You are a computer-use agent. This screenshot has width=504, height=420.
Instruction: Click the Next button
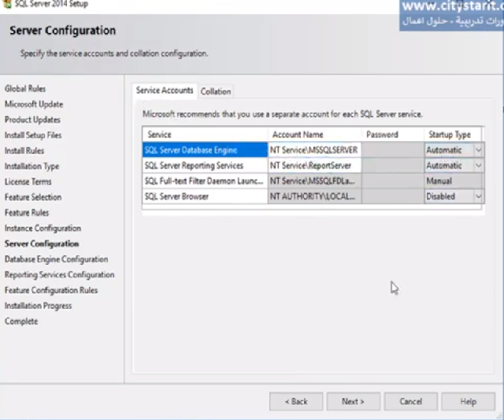pos(353,401)
